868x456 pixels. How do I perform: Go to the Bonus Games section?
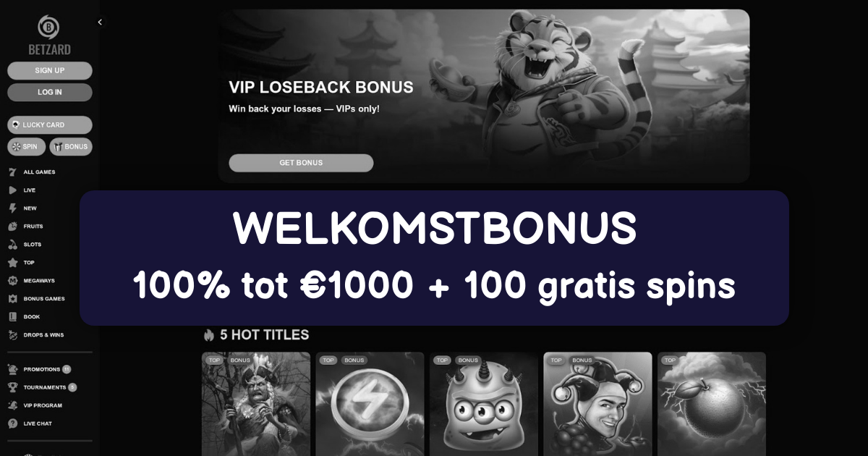43,299
